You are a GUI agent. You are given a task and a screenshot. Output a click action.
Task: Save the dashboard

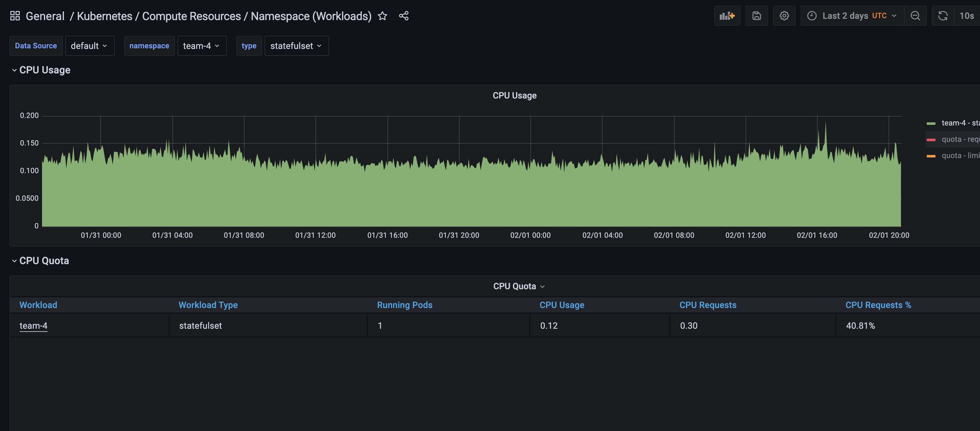pyautogui.click(x=757, y=16)
